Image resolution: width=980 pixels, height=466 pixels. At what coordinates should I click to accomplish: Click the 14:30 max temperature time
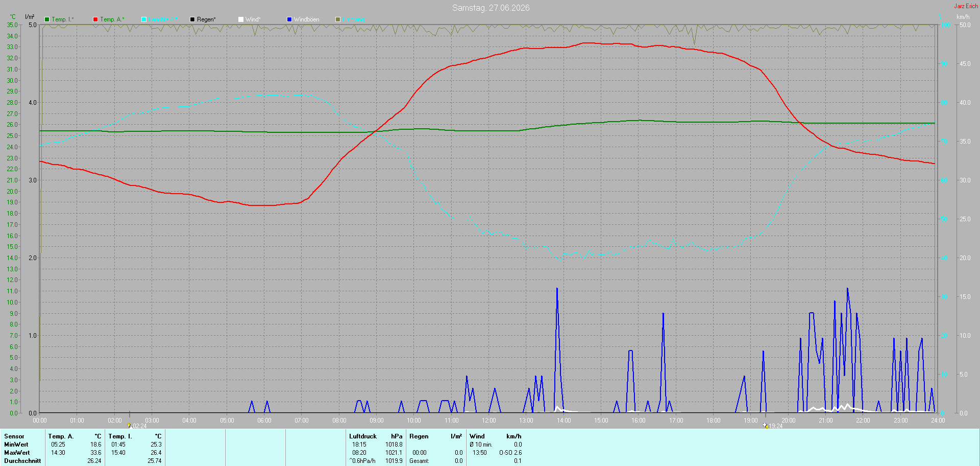pyautogui.click(x=58, y=453)
